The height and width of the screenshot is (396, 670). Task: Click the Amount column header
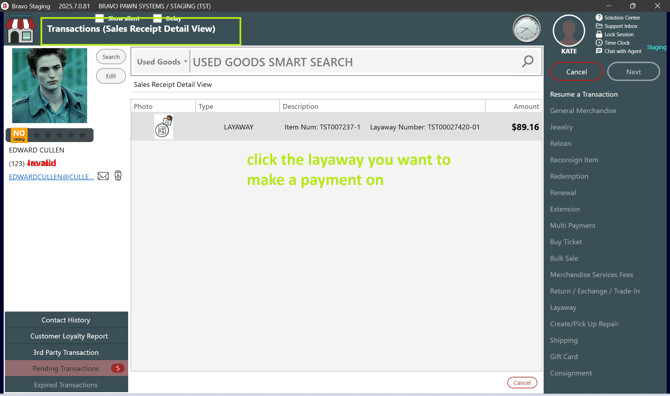[x=514, y=106]
